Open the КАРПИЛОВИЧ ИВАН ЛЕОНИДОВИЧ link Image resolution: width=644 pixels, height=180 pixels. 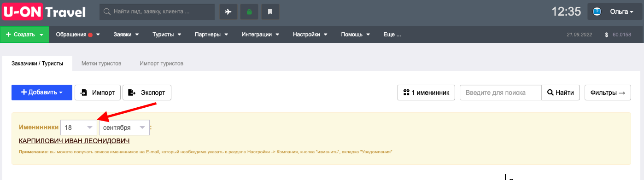click(74, 141)
